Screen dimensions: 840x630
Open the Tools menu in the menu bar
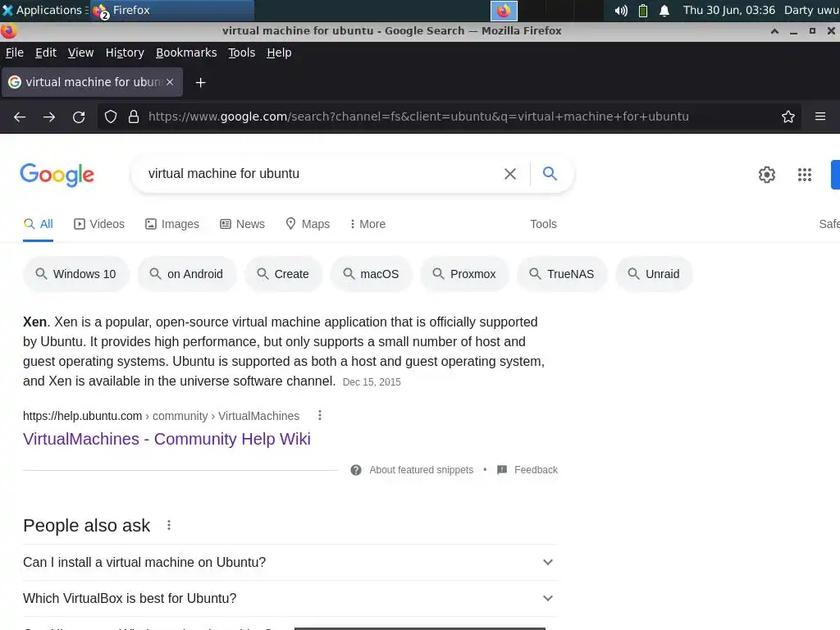[x=242, y=52]
